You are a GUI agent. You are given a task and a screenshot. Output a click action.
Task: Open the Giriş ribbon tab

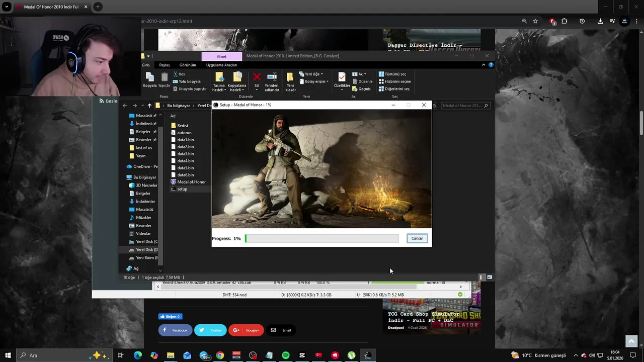(x=146, y=65)
